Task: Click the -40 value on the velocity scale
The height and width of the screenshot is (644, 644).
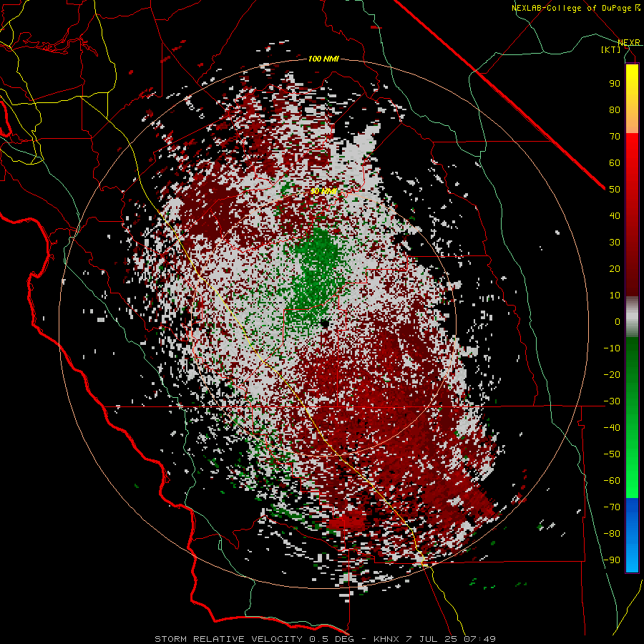Action: tap(612, 428)
